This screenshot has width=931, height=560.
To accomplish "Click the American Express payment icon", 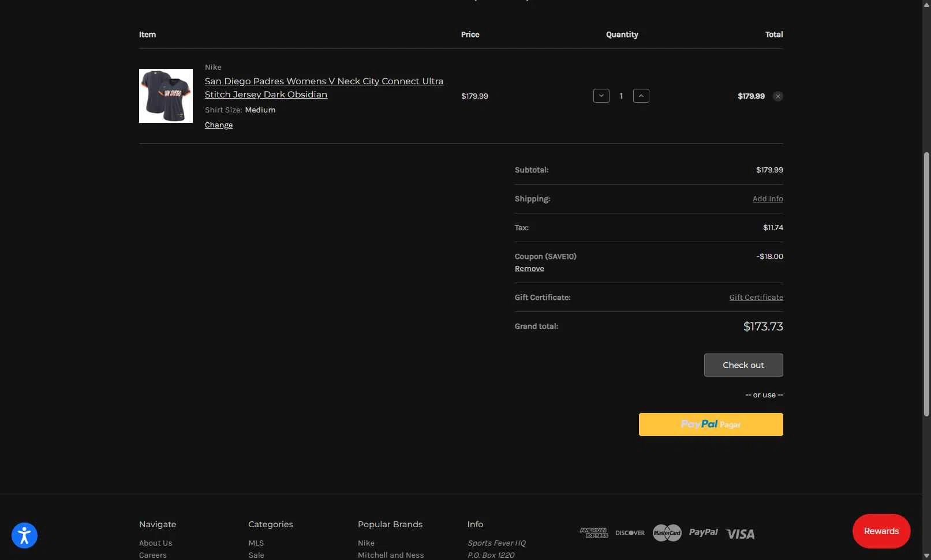I will 594,533.
